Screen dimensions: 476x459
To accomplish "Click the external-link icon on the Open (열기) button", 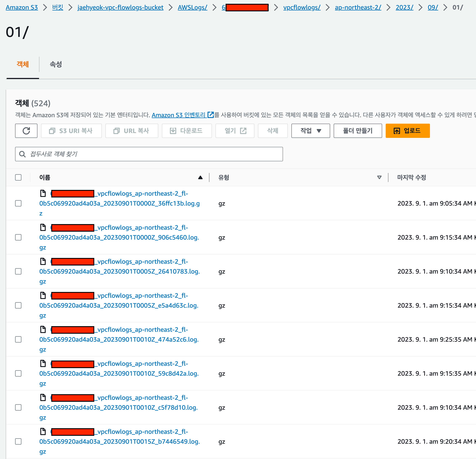I will coord(243,131).
